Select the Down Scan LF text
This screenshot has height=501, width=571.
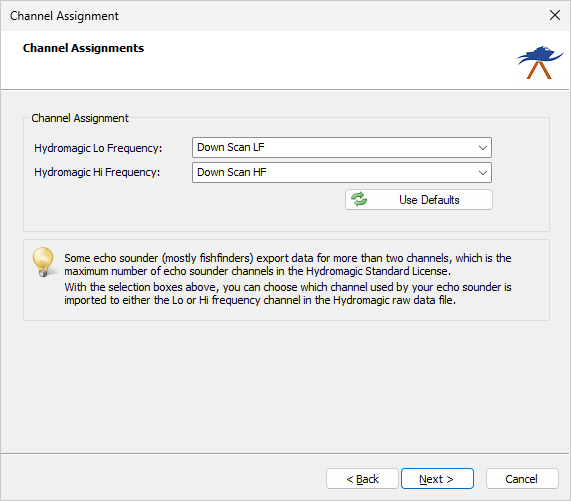tap(231, 147)
